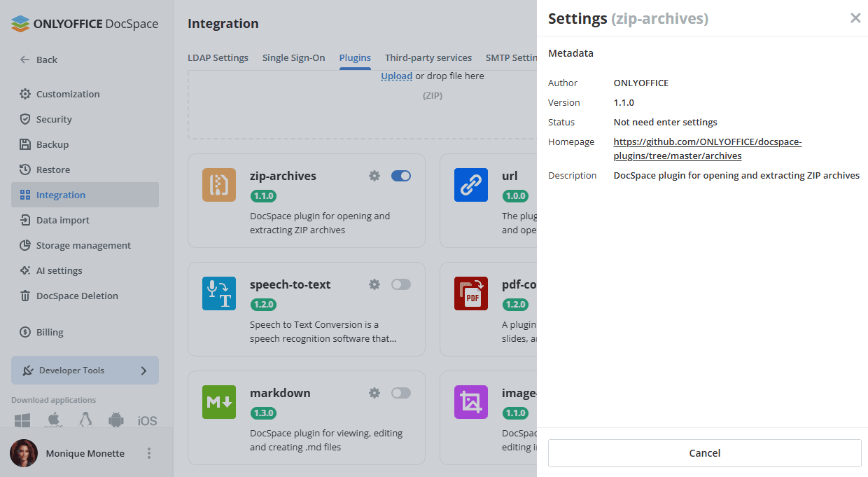
Task: Click the markdown plugin icon
Action: [219, 402]
